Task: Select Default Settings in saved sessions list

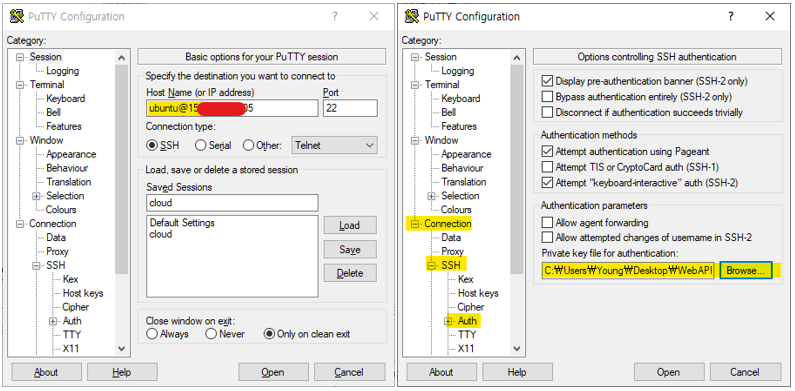Action: tap(182, 223)
